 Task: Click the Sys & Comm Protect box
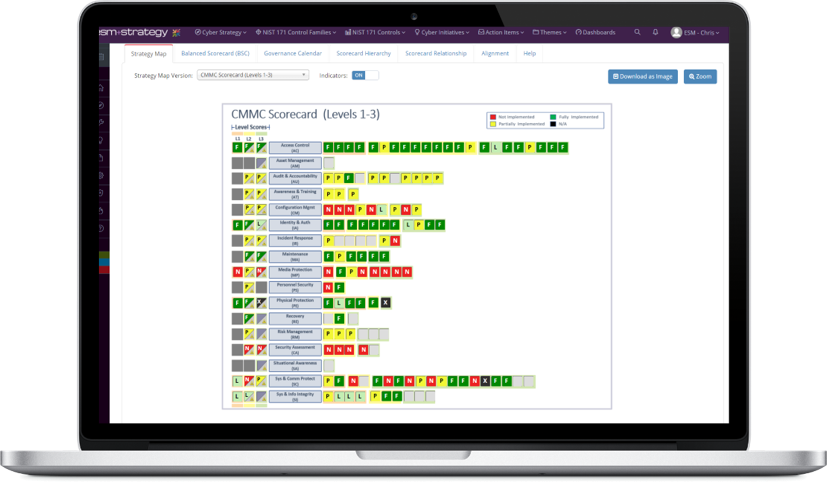point(295,381)
